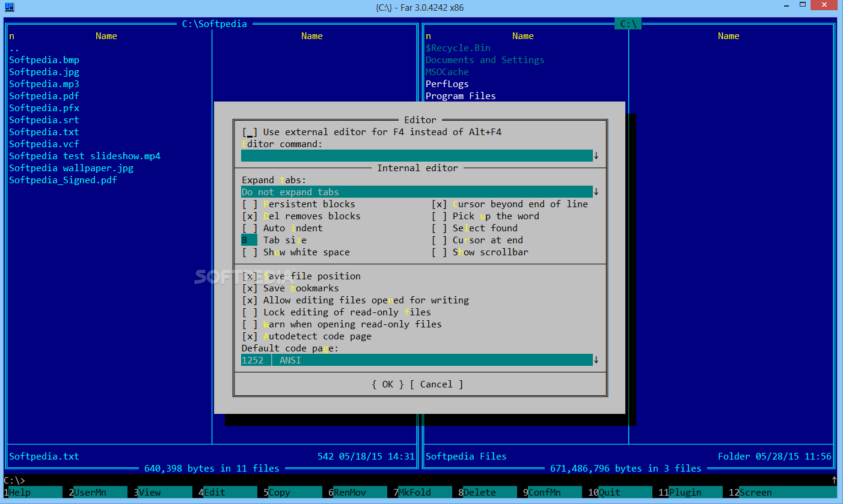Enable Auto indent option
This screenshot has height=504, width=843.
point(250,228)
